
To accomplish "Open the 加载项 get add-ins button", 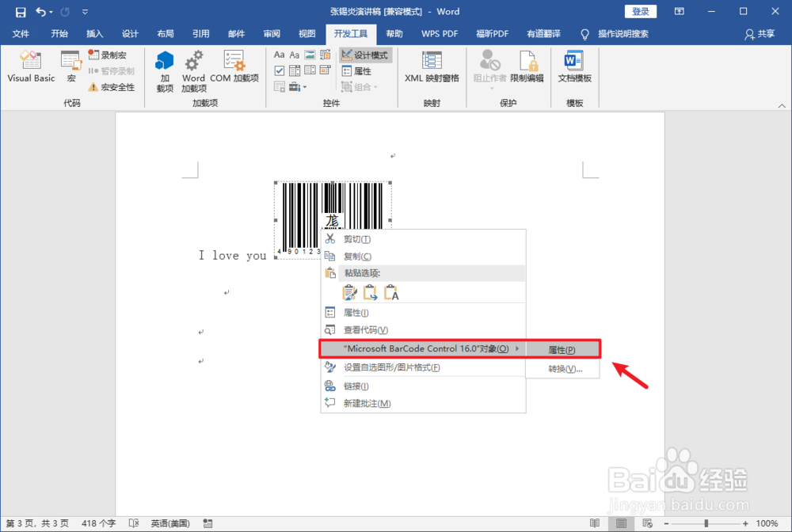I will tap(165, 71).
